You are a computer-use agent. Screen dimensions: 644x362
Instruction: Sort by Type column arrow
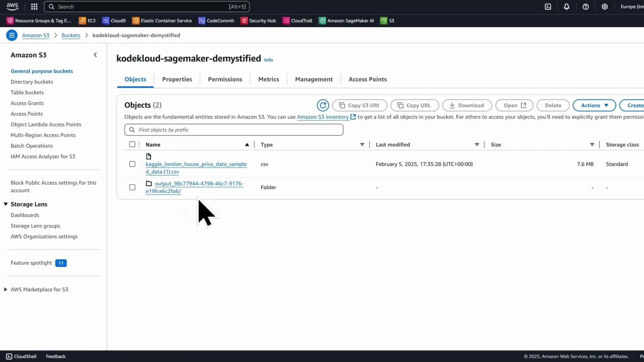362,145
